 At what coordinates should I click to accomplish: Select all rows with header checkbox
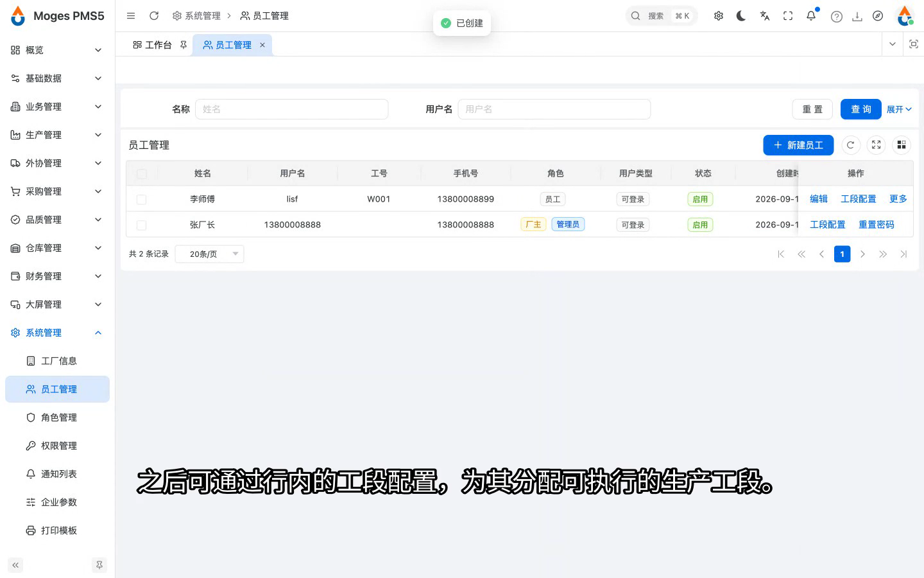click(x=142, y=173)
